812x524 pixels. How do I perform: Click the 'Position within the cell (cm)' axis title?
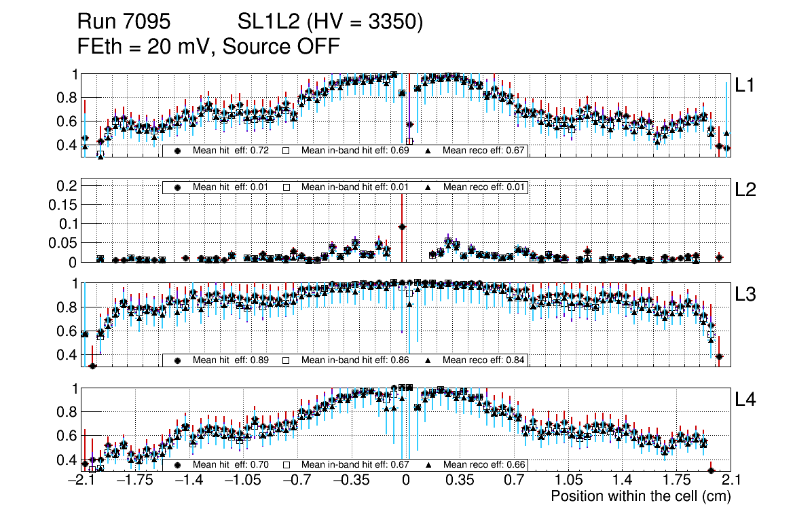click(x=640, y=496)
